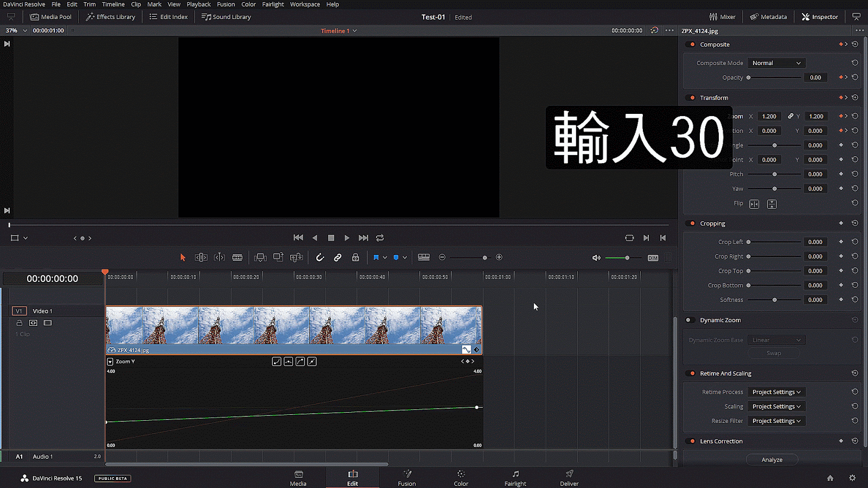Click the Match Frame icon under viewer
Image resolution: width=868 pixels, height=488 pixels.
tap(629, 237)
